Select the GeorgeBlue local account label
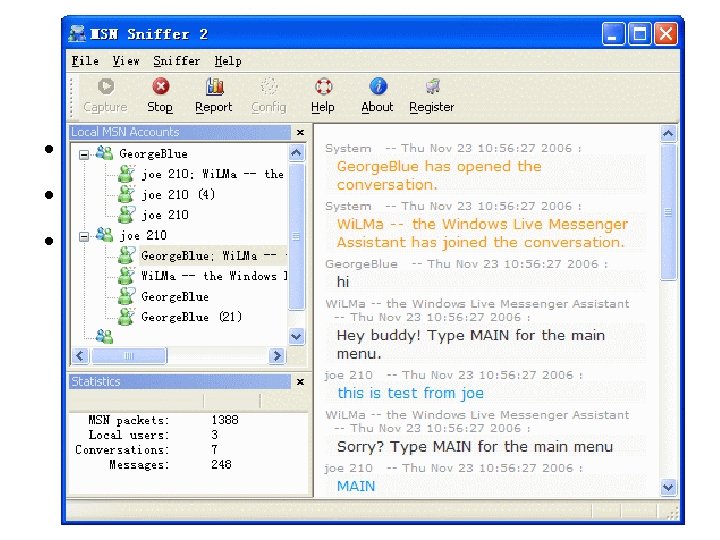The width and height of the screenshot is (720, 540). [x=153, y=154]
